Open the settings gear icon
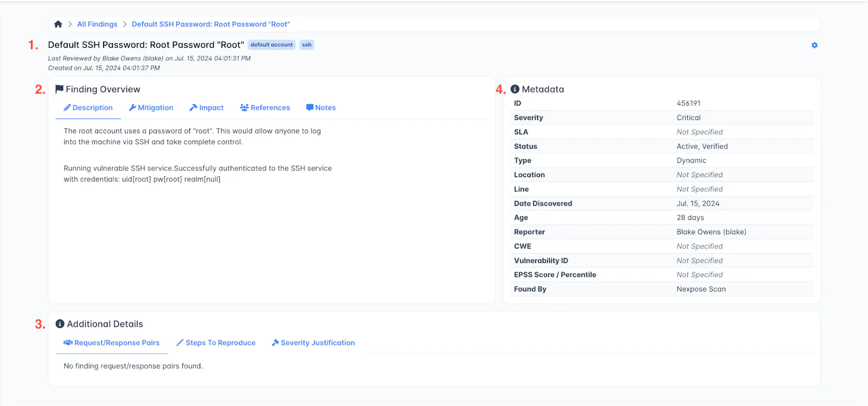 click(x=814, y=46)
